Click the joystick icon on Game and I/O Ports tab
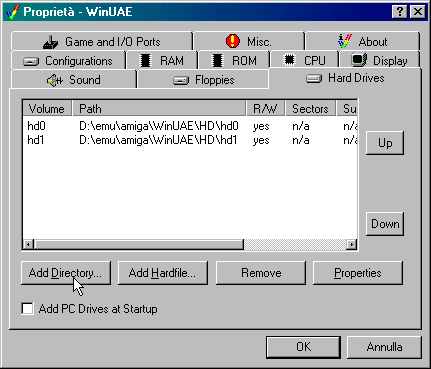The image size is (431, 369). point(51,42)
